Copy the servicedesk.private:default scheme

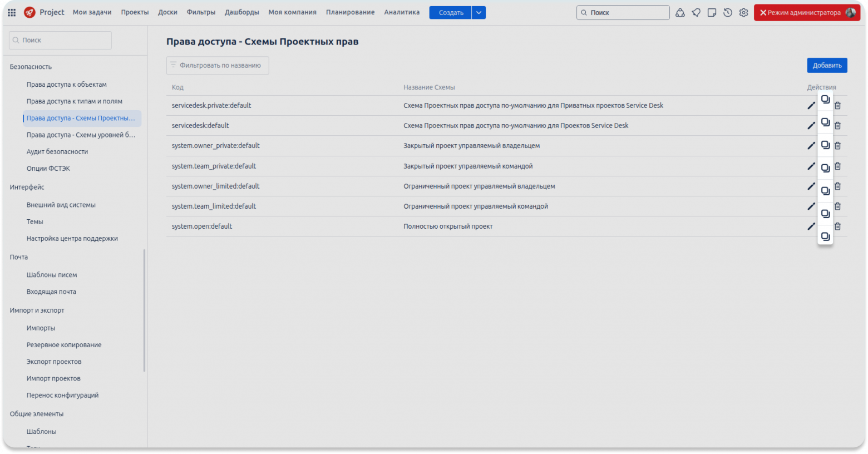(x=825, y=100)
